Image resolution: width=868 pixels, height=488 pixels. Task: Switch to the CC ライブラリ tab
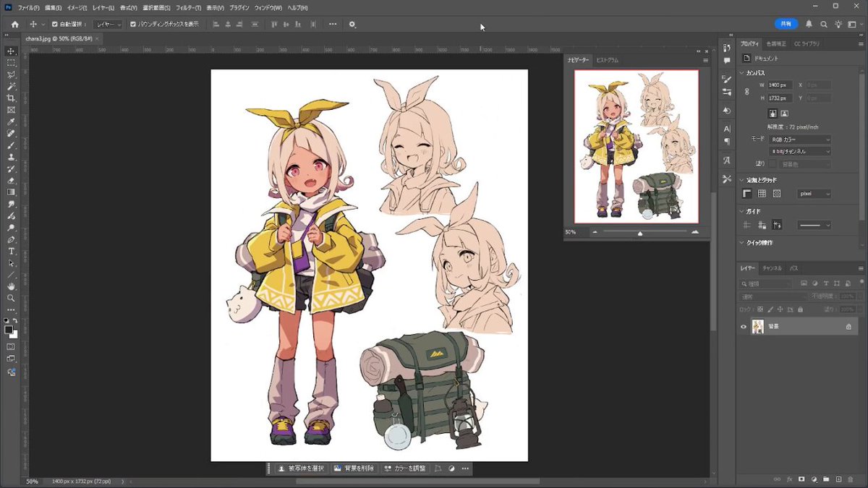pyautogui.click(x=807, y=44)
